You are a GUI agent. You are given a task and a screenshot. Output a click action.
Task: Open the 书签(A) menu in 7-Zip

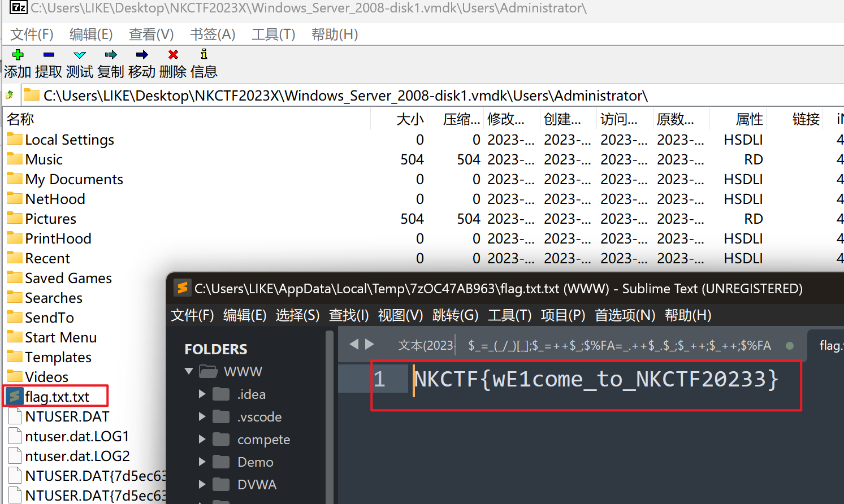click(x=213, y=34)
